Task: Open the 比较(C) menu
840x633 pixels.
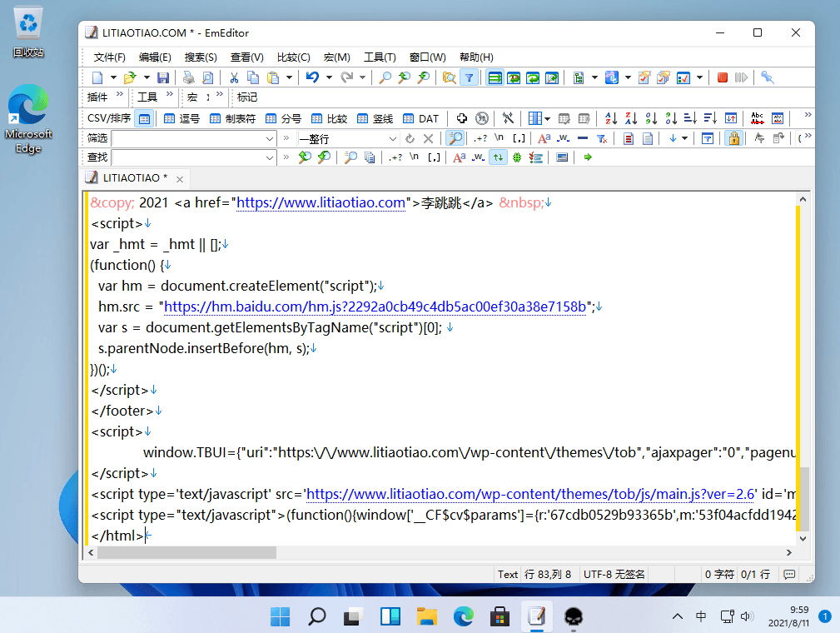Action: pyautogui.click(x=294, y=57)
